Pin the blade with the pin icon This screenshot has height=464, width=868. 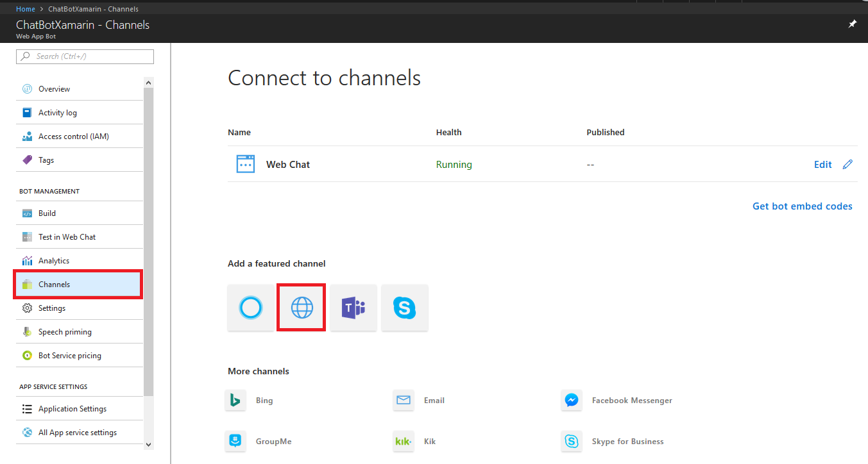pyautogui.click(x=853, y=24)
